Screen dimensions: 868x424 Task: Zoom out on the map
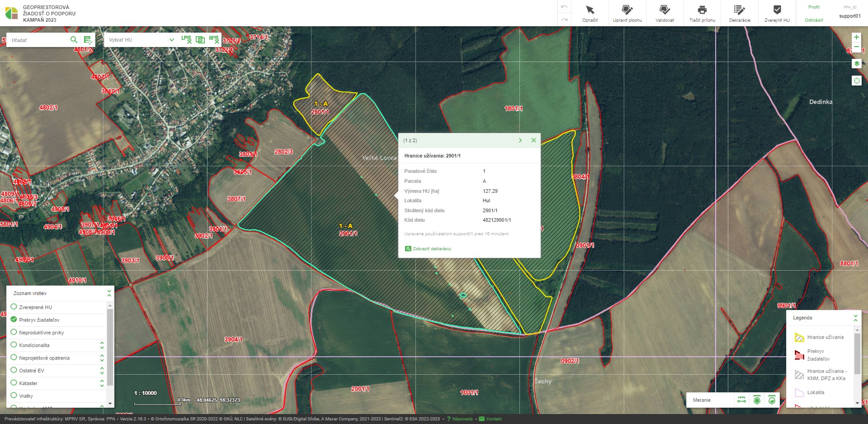pos(856,47)
